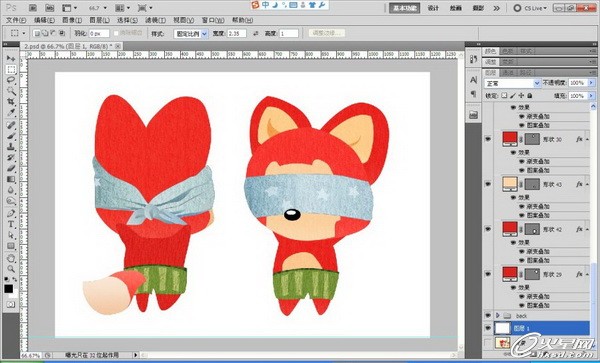The width and height of the screenshot is (600, 363).
Task: Switch to the 设计 workspace
Action: (433, 8)
